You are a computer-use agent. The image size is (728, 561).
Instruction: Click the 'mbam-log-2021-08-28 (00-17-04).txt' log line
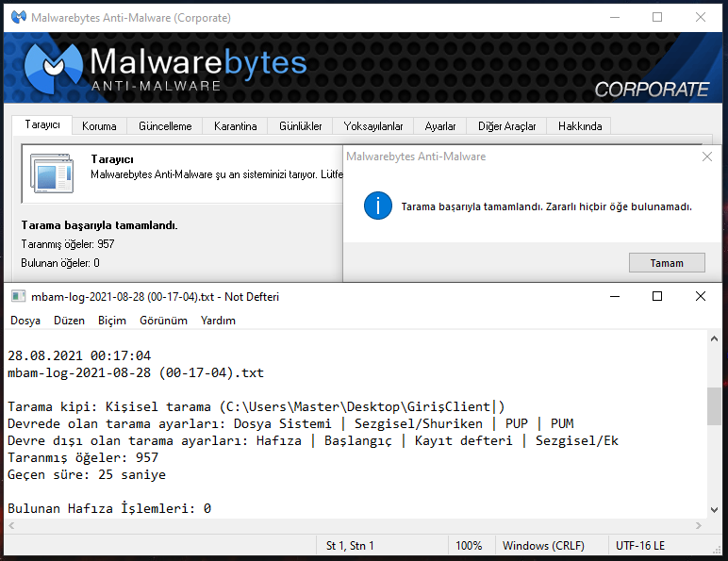[136, 373]
